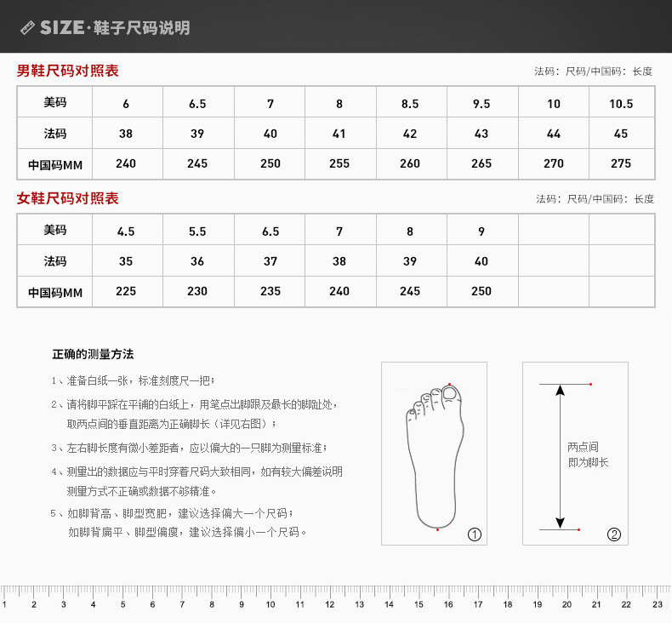Screen dimensions: 672x623
Task: Click the ruler icon beside SIZE header
Action: (x=27, y=28)
